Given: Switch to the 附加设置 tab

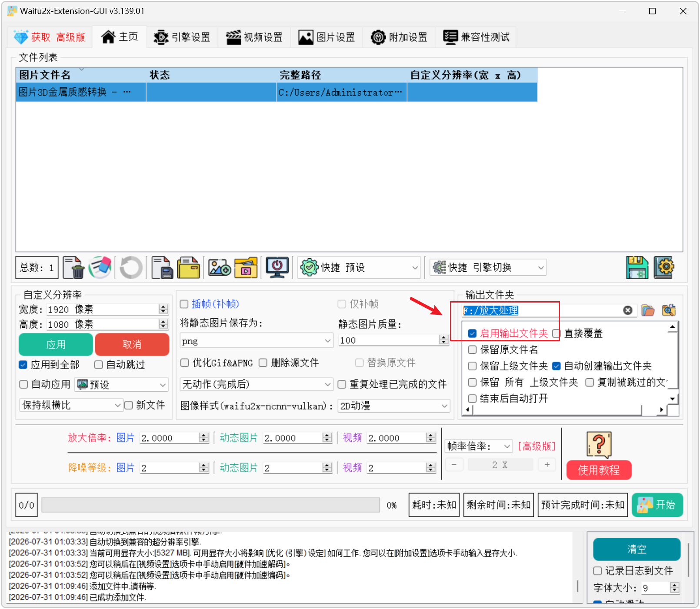Looking at the screenshot, I should [399, 37].
